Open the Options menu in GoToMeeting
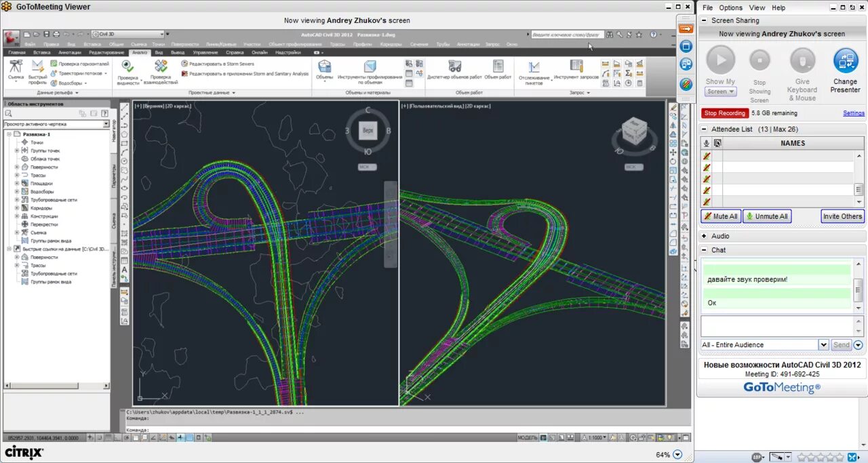Viewport: 868px width, 463px height. pyautogui.click(x=730, y=7)
